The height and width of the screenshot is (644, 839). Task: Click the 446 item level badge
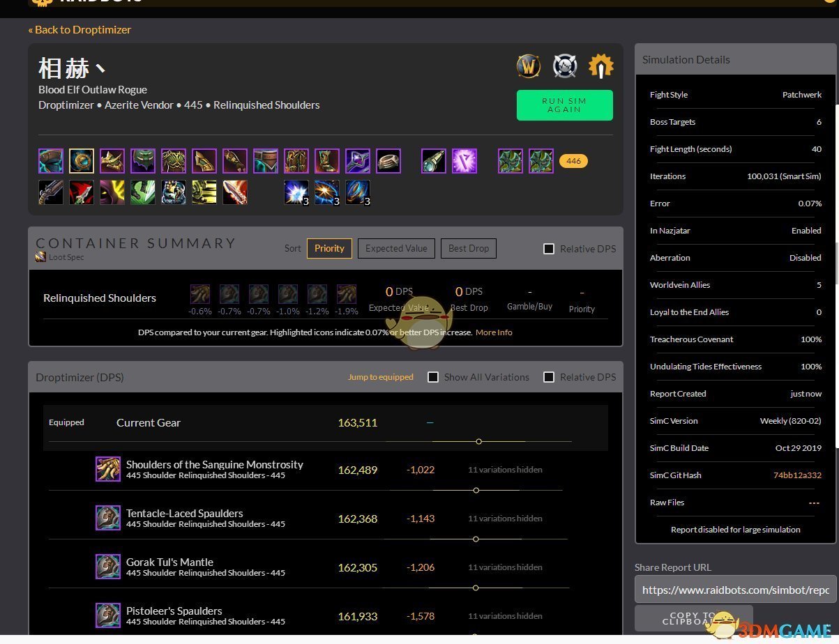(573, 161)
